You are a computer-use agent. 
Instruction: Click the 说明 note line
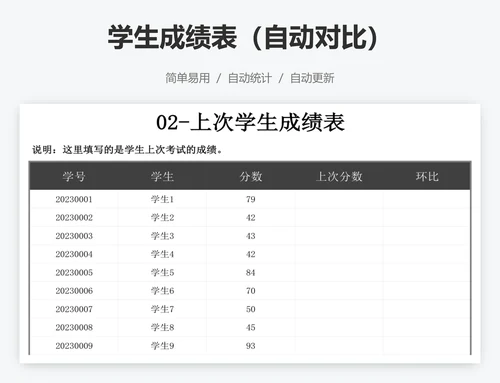click(127, 150)
